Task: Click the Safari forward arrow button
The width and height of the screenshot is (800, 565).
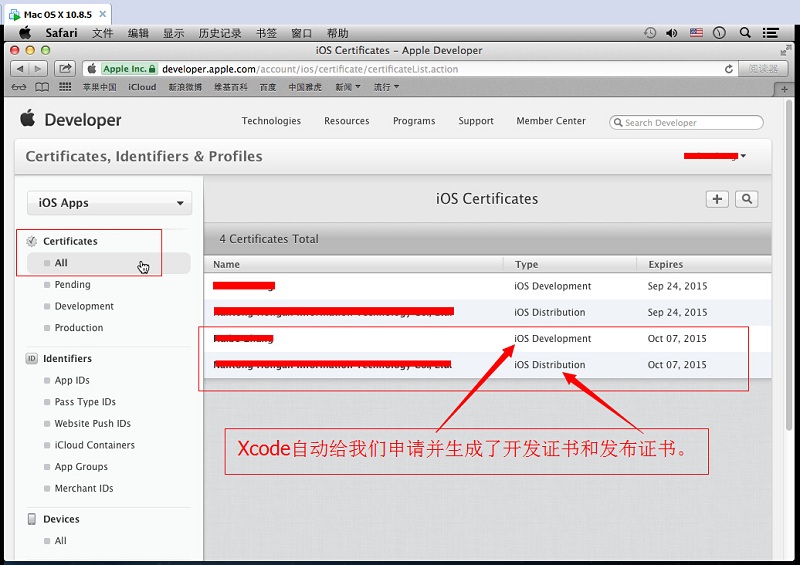Action: click(38, 68)
